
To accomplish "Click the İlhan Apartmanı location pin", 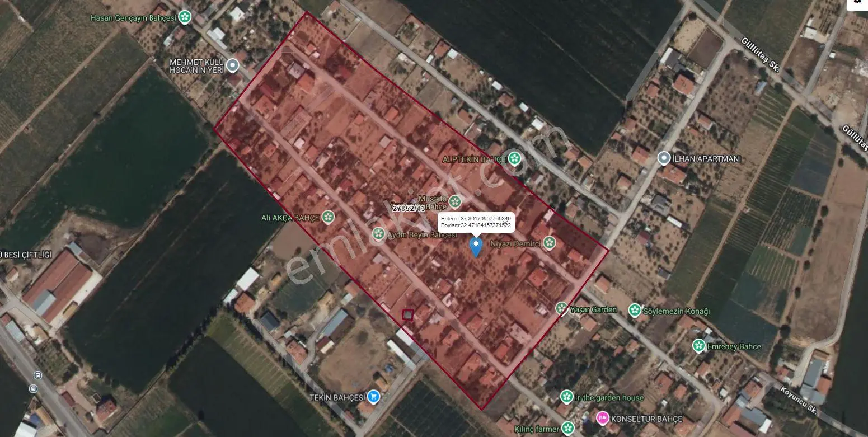I will tap(664, 158).
